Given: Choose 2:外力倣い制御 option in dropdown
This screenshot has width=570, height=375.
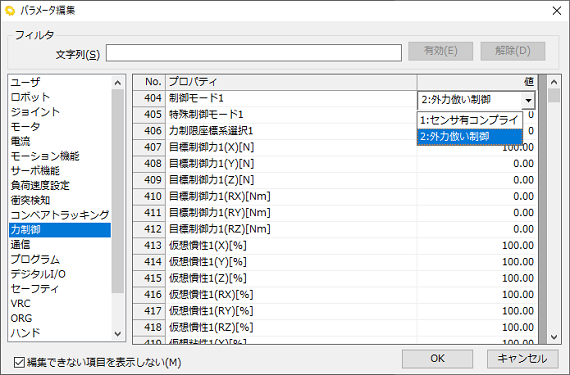Looking at the screenshot, I should click(x=469, y=137).
